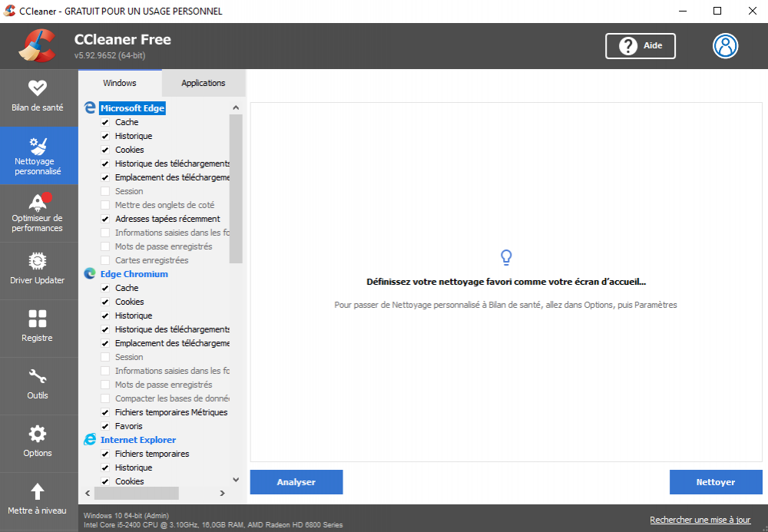
Task: Uncheck Fichiers temporaires Métriques
Action: pos(105,412)
